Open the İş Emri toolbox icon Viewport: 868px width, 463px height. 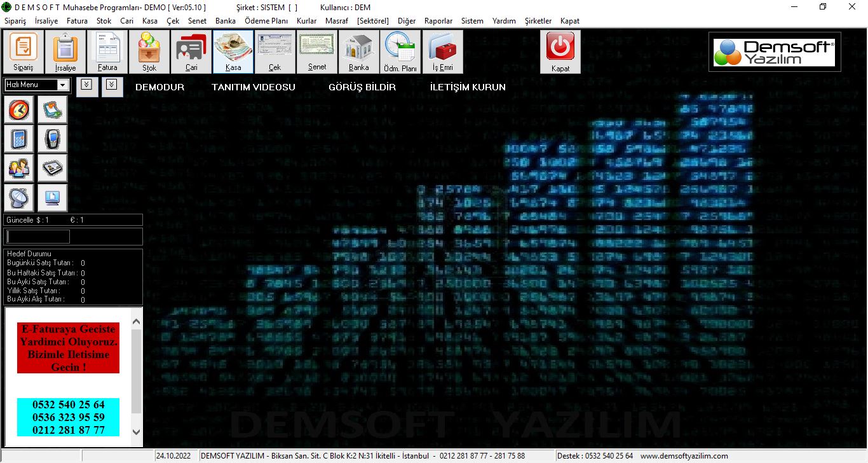tap(443, 52)
